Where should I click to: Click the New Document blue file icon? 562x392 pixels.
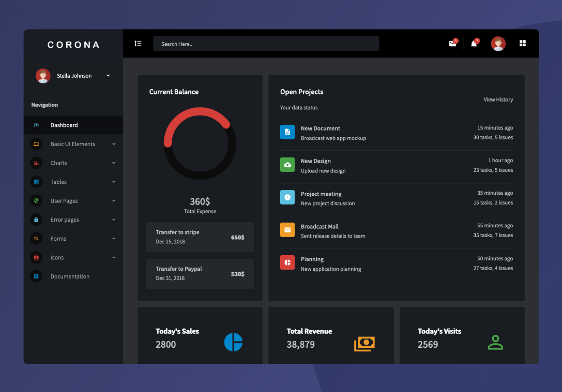tap(287, 132)
